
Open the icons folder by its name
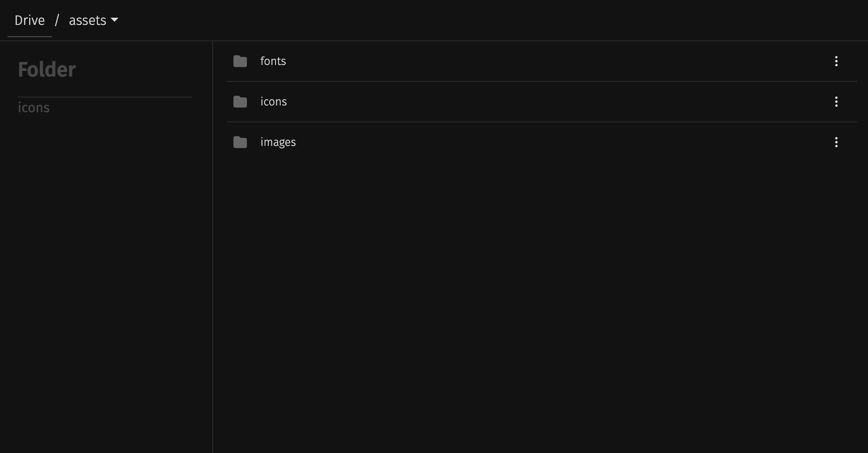273,102
